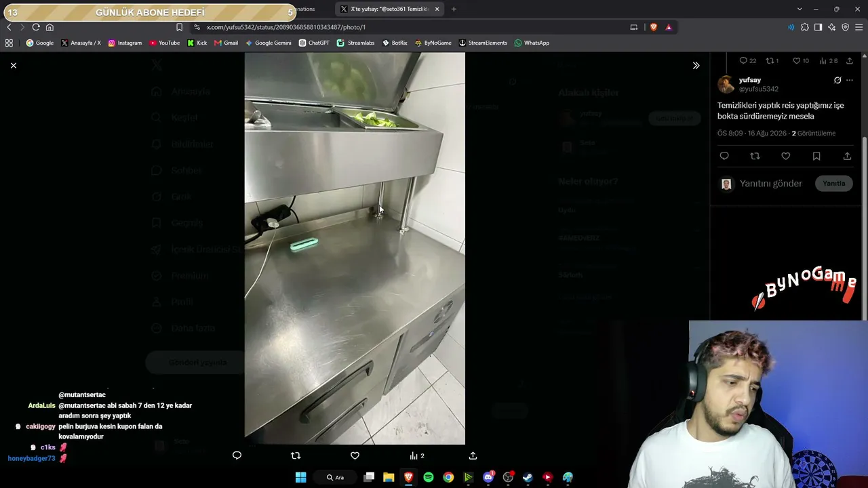Like the photo with the heart icon below the image

point(355,455)
